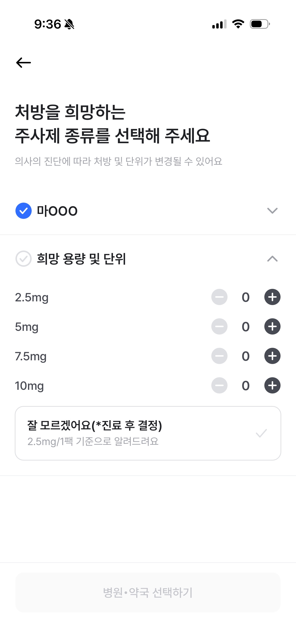Tap the 2.5mg quantity value
296x644 pixels.
(245, 297)
